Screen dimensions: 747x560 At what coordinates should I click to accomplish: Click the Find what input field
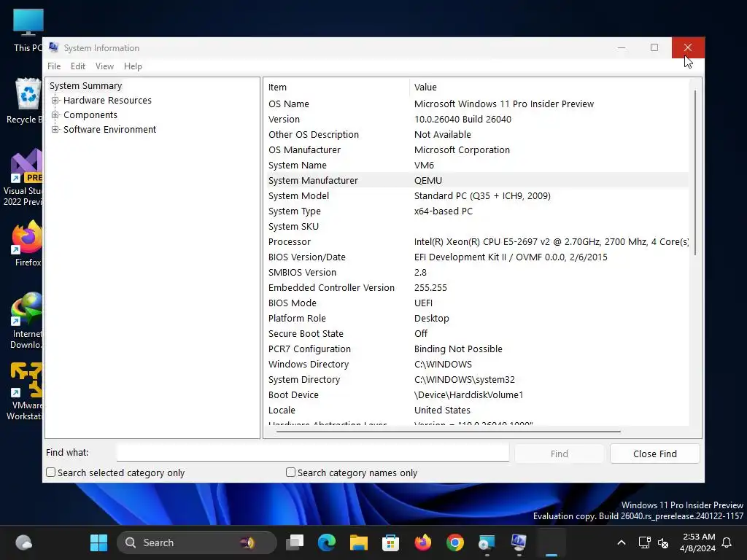[312, 452]
